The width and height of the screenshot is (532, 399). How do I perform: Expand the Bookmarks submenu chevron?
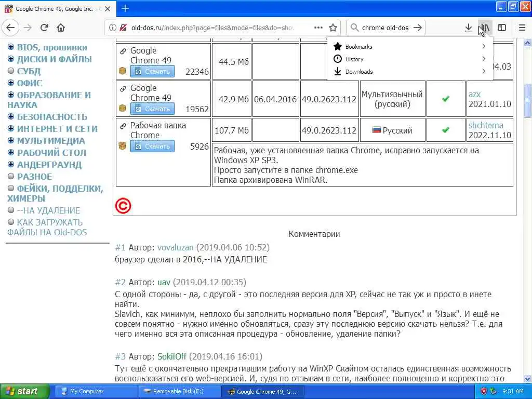[484, 46]
